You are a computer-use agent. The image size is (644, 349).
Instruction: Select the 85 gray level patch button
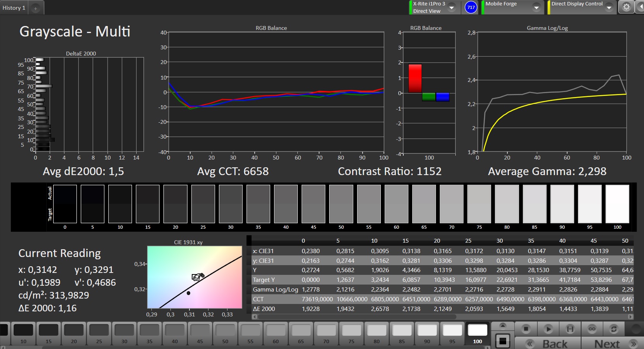click(402, 334)
